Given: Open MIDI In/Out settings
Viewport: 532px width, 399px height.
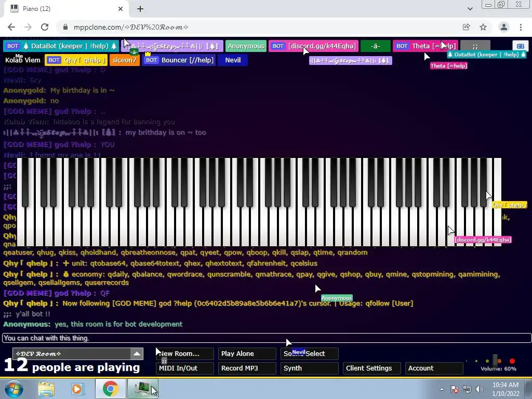Looking at the screenshot, I should [185, 368].
